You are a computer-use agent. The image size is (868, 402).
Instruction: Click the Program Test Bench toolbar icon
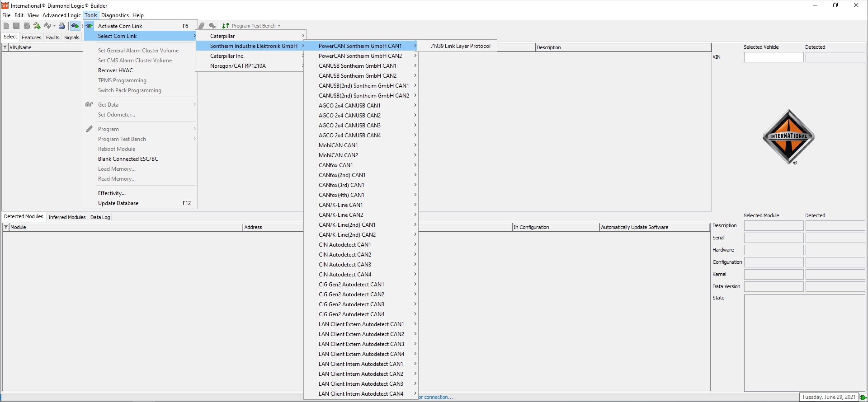pos(226,26)
